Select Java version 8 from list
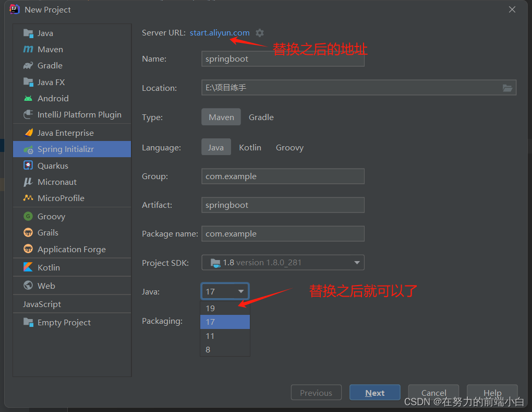This screenshot has width=532, height=412. coord(225,349)
